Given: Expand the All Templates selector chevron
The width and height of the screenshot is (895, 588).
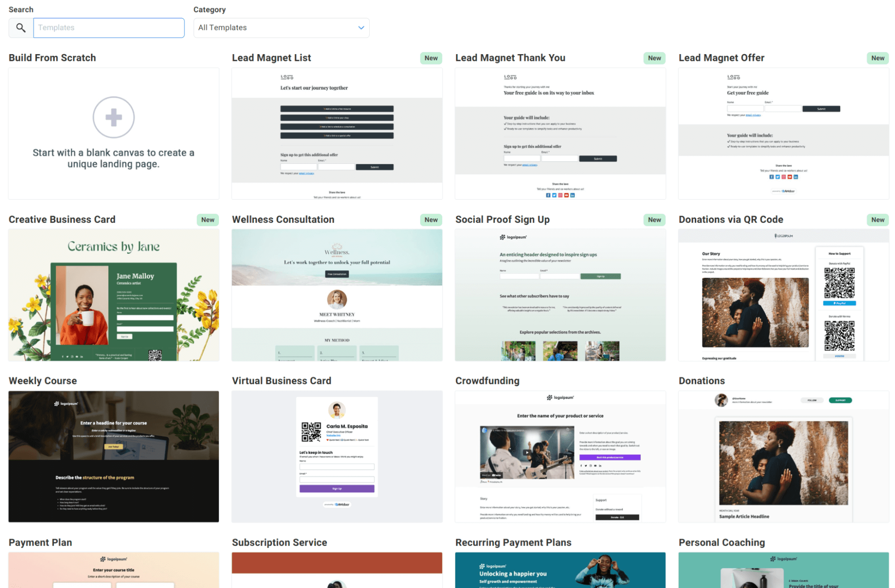Looking at the screenshot, I should tap(361, 27).
